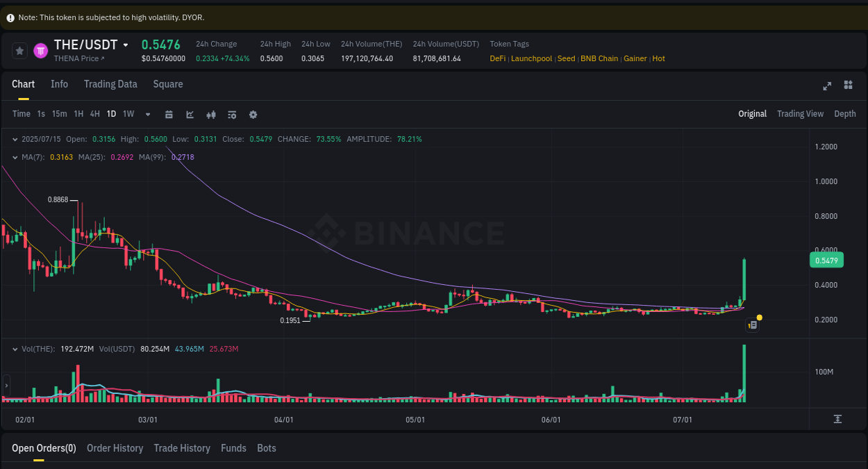This screenshot has width=868, height=469.
Task: Open the grid layout icon
Action: click(848, 85)
